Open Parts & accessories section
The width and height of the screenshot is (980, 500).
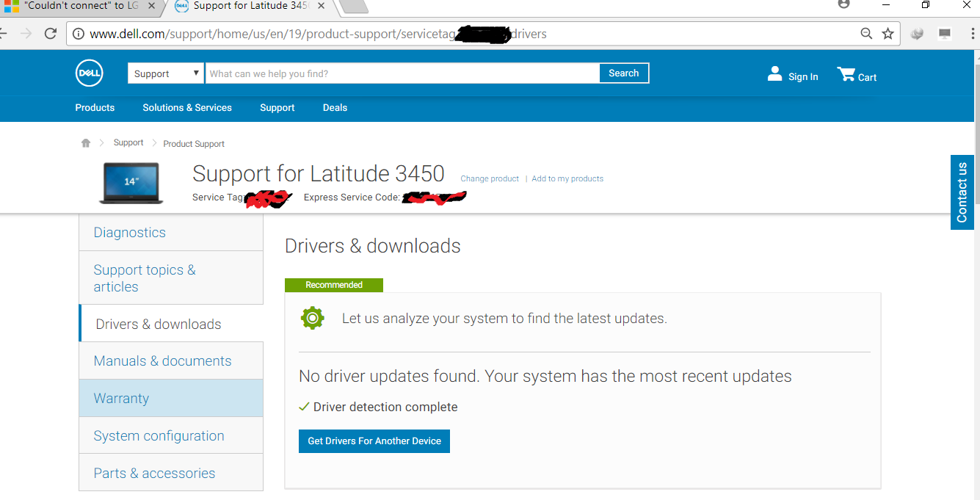171,473
